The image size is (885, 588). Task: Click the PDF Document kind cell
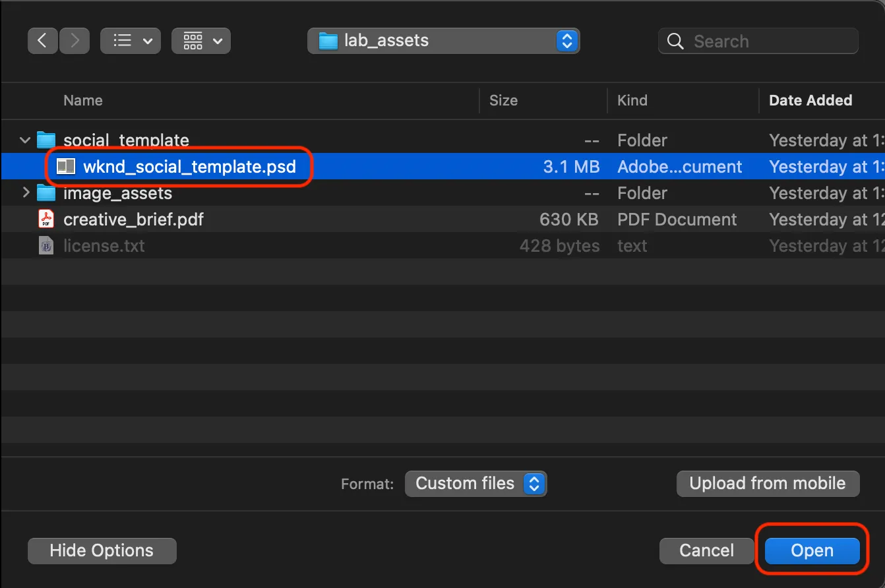click(677, 220)
